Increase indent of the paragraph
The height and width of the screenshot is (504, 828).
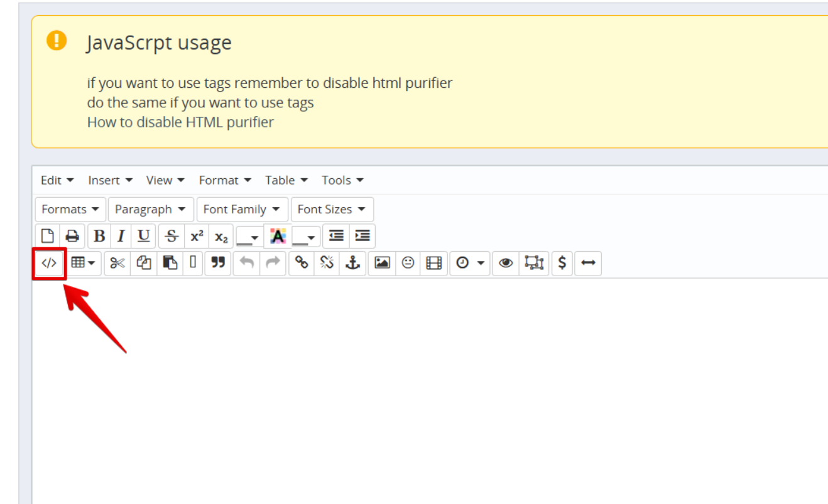pos(362,236)
